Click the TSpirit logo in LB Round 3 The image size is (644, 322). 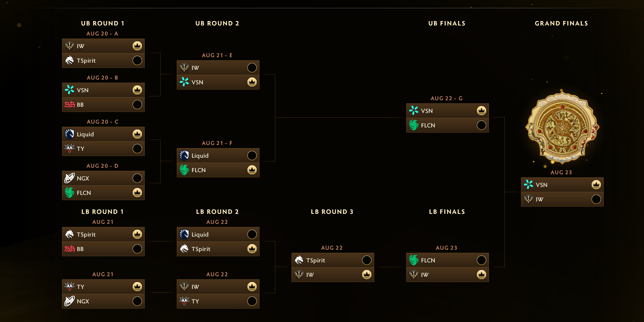point(299,260)
